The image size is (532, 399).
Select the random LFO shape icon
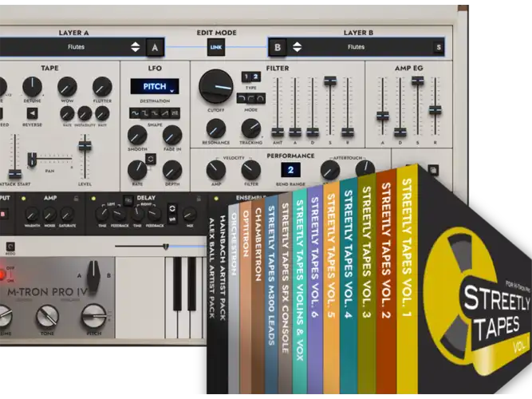(175, 113)
